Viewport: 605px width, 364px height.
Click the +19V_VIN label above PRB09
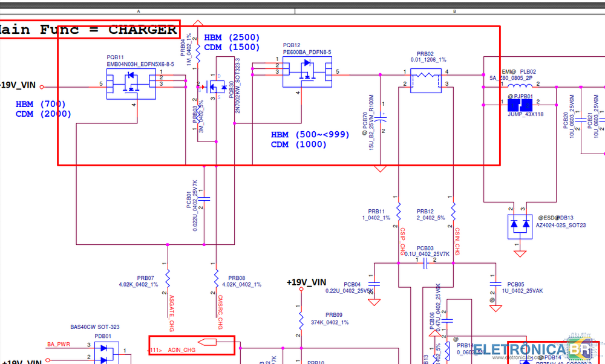(x=306, y=282)
